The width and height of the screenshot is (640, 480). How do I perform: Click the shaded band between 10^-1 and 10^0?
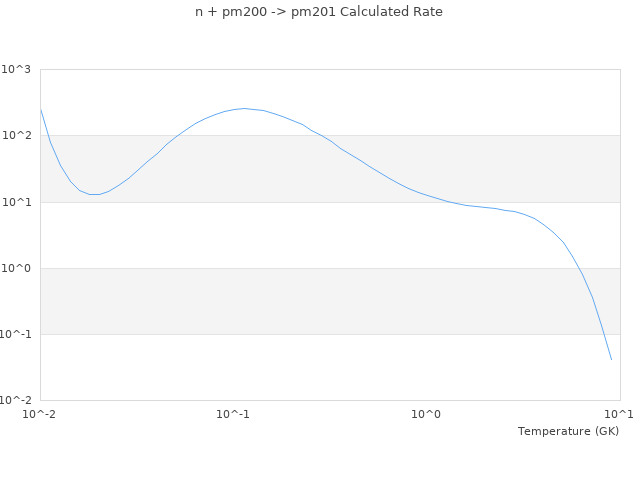coord(300,301)
